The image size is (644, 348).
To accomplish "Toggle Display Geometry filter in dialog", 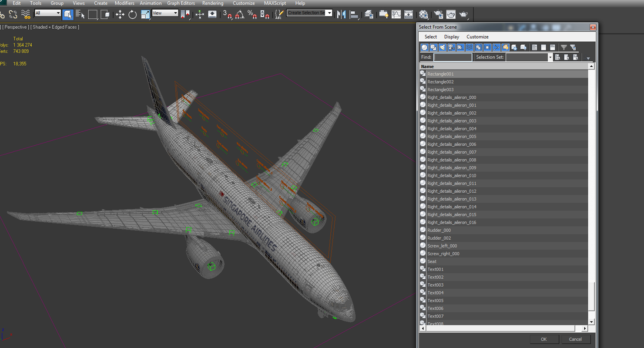I will 424,47.
